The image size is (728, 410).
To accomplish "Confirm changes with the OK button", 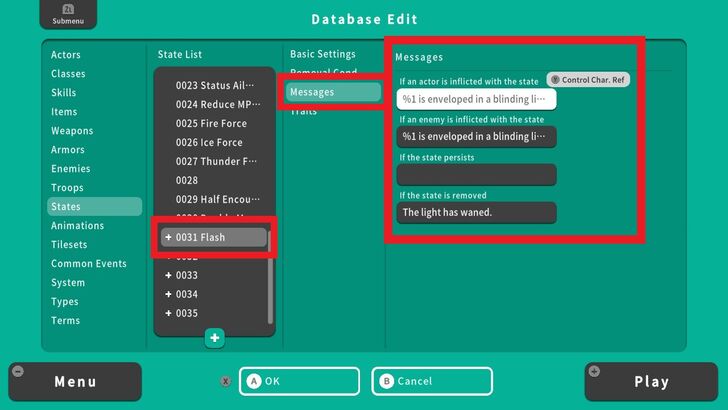I will (299, 381).
